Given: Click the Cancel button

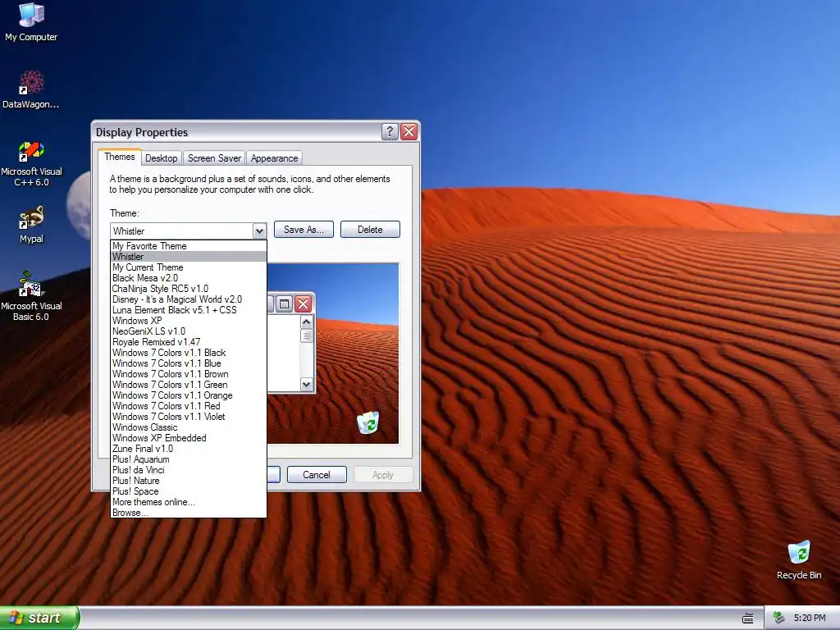Looking at the screenshot, I should tap(317, 475).
